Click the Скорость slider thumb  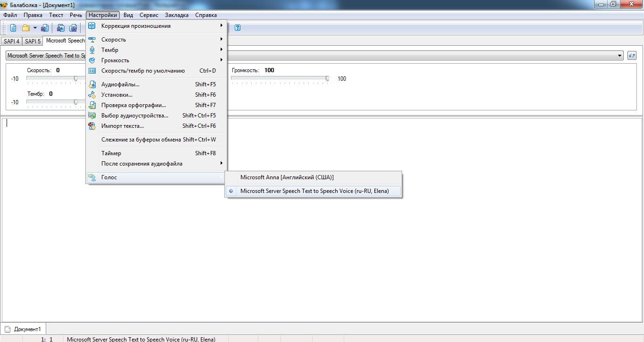coord(75,78)
